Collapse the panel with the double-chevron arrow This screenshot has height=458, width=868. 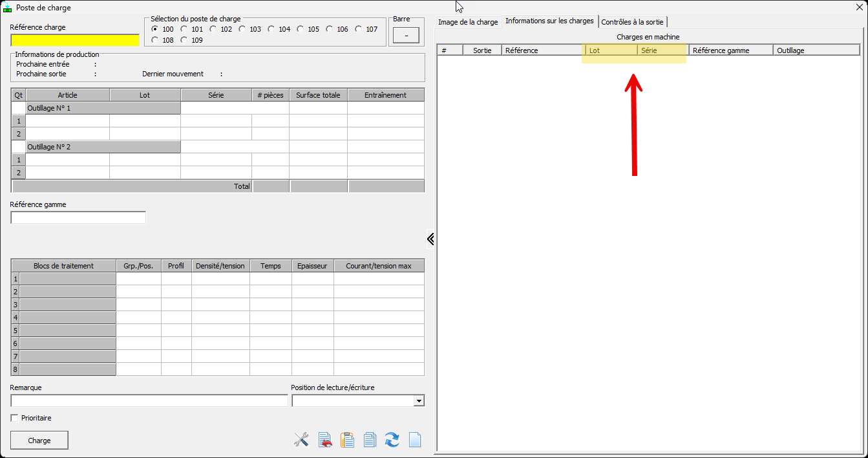[x=430, y=239]
